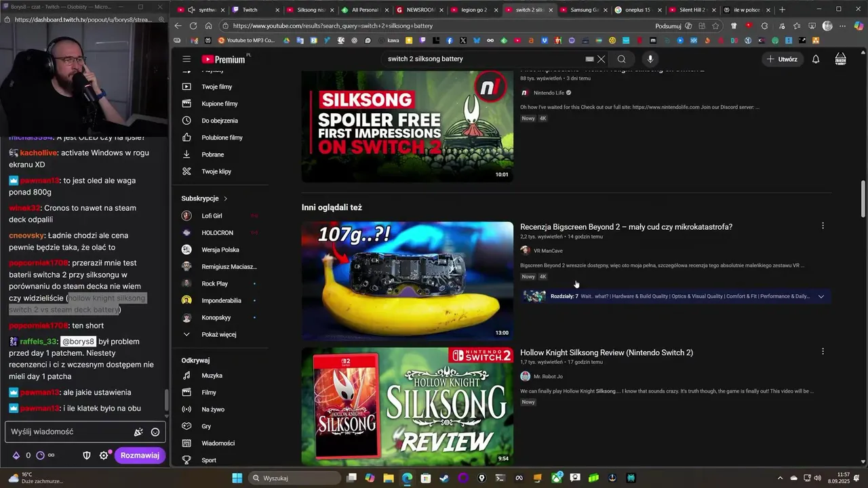
Task: Clear the YouTube search box text
Action: pos(601,59)
